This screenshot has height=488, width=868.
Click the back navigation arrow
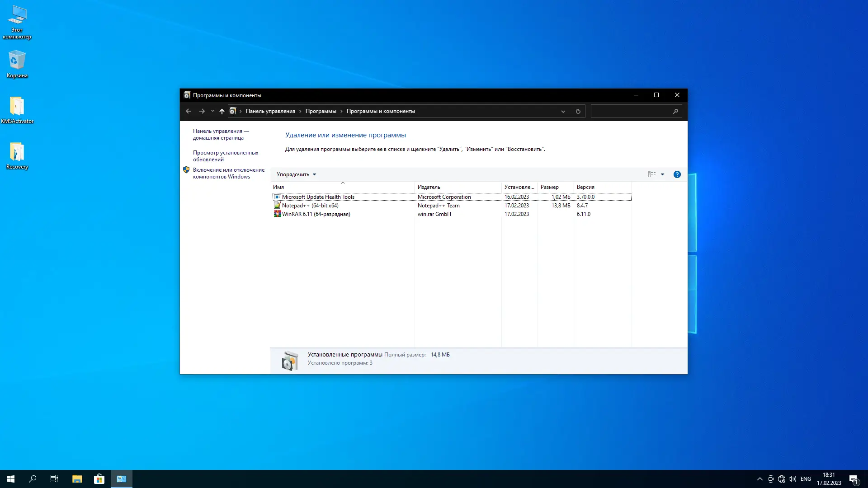(x=189, y=111)
